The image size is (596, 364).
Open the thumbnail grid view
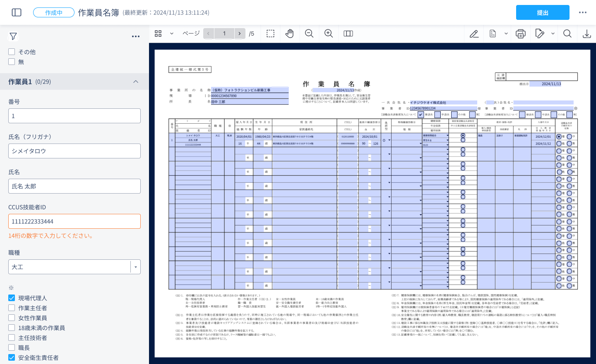pyautogui.click(x=158, y=34)
